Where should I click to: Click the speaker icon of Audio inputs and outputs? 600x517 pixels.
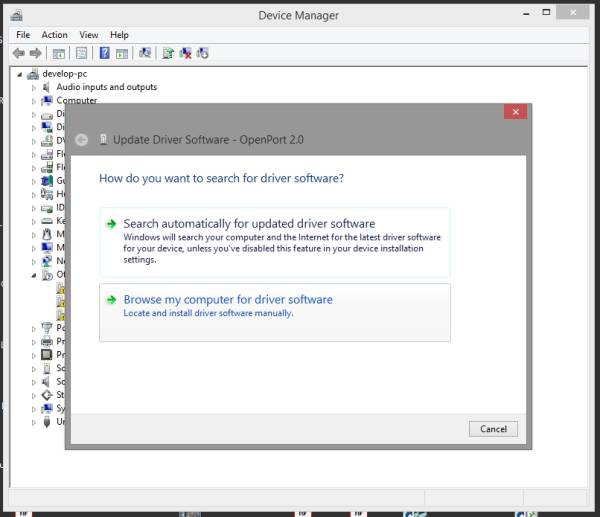(46, 87)
